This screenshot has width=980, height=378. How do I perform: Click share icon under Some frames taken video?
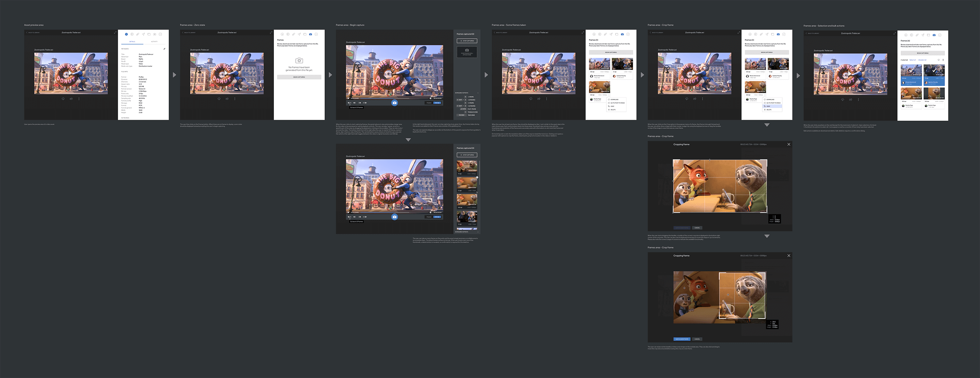tap(539, 99)
